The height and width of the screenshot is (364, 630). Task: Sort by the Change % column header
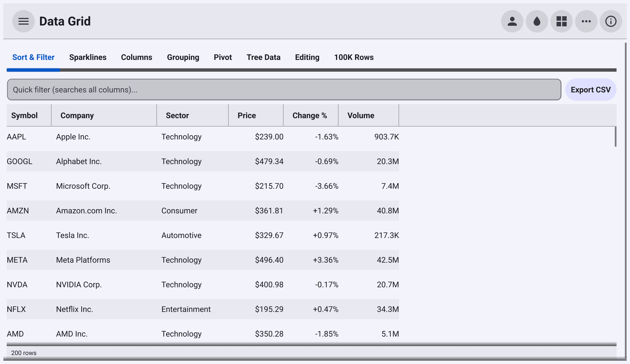(x=311, y=115)
